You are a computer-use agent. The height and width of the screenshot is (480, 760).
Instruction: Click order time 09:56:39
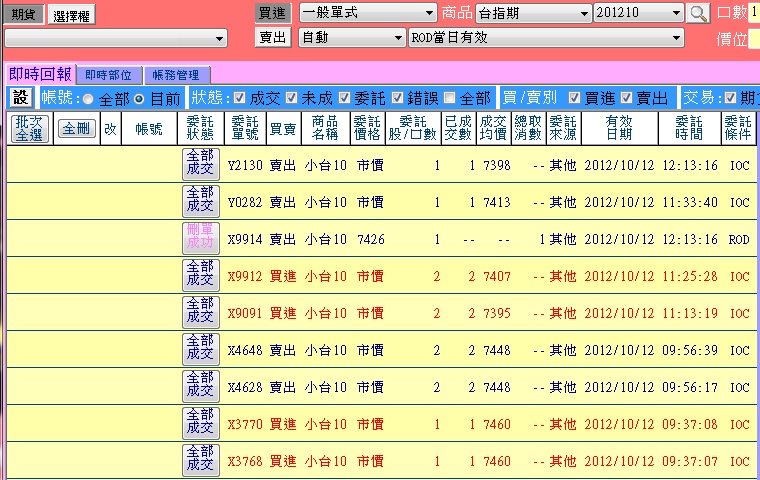click(x=690, y=350)
